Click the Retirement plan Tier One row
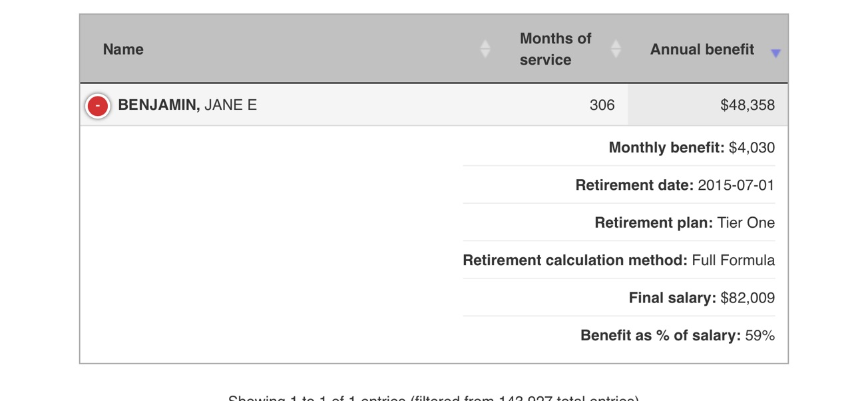Screen dimensions: 868x401 [619, 222]
